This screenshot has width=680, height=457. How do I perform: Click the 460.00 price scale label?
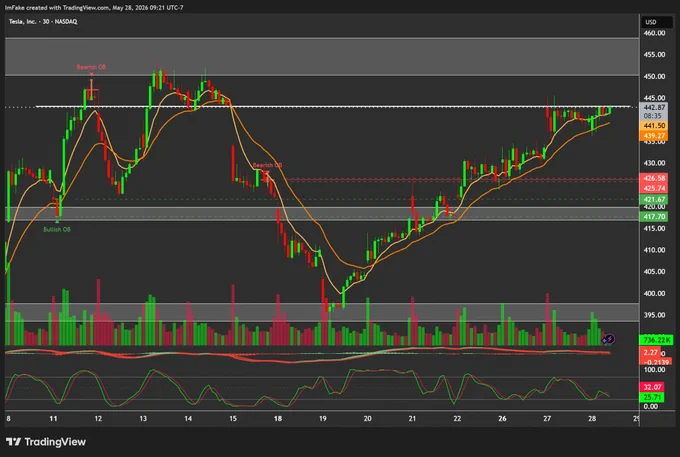(654, 33)
